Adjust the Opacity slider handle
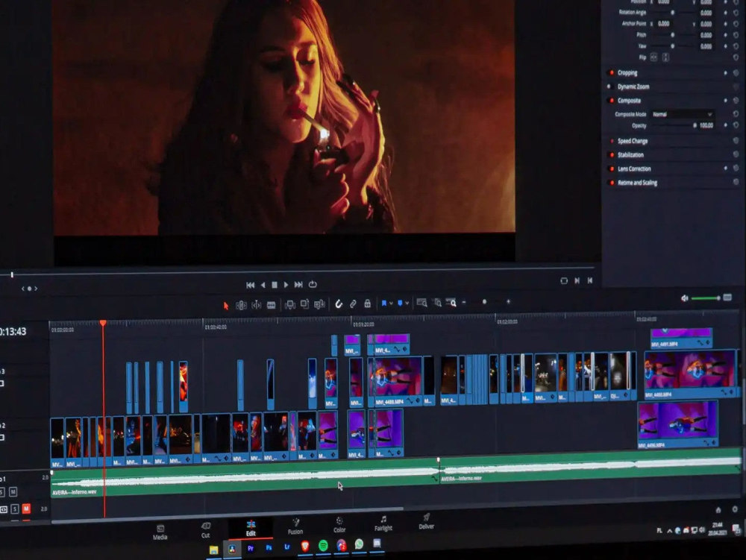746x560 pixels. click(x=695, y=125)
